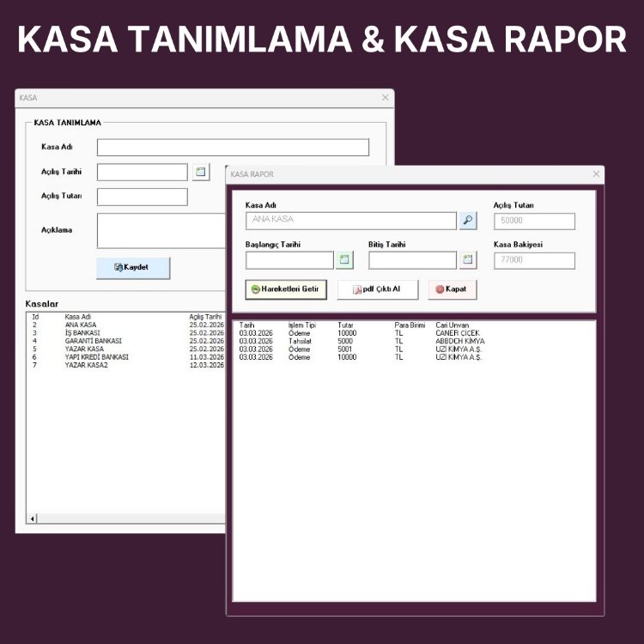Click Cari Unvan column header

pyautogui.click(x=452, y=325)
